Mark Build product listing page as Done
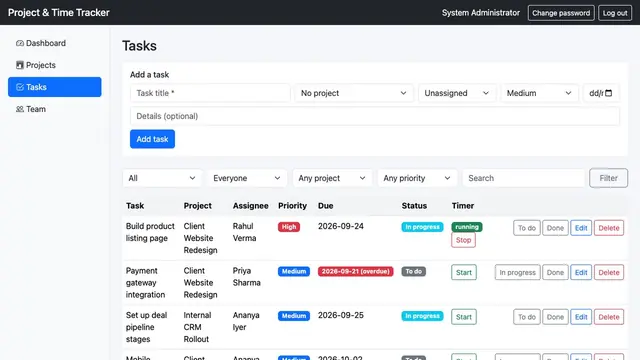The image size is (640, 360). (555, 228)
